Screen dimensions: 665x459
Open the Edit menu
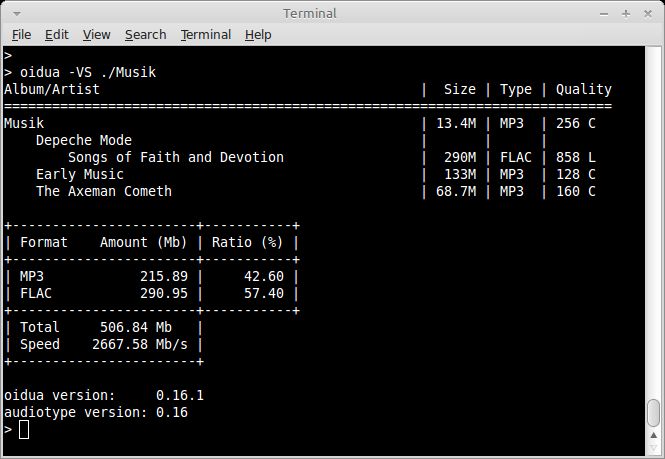[56, 34]
